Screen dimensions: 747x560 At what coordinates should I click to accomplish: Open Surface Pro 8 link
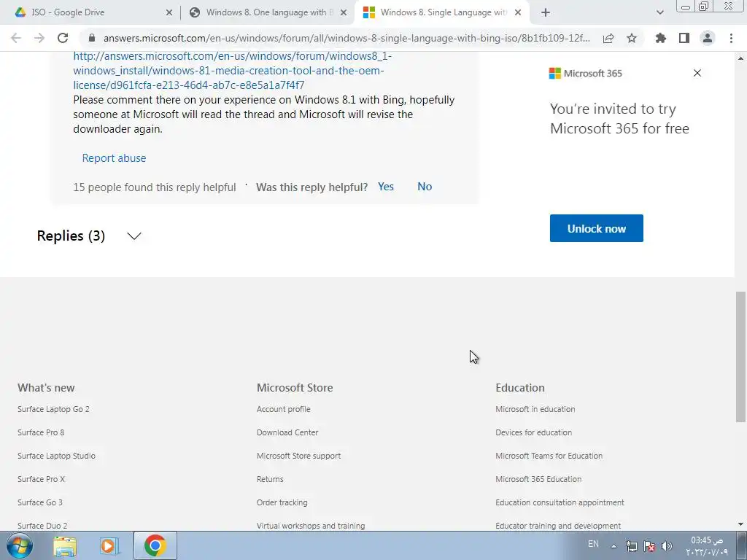41,432
